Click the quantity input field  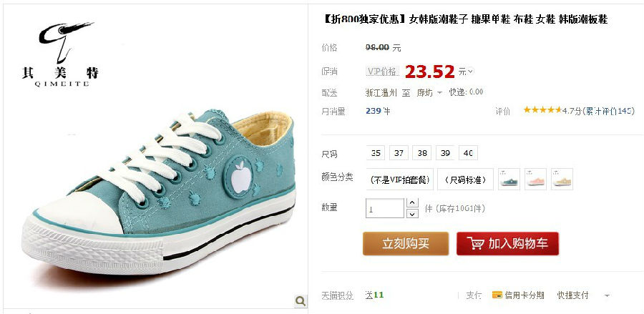pyautogui.click(x=385, y=209)
